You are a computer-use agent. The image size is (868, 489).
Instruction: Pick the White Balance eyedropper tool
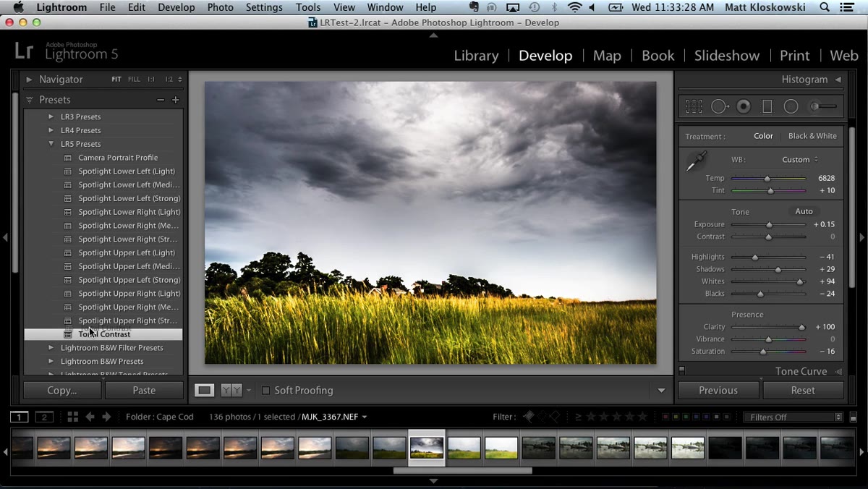pos(696,161)
